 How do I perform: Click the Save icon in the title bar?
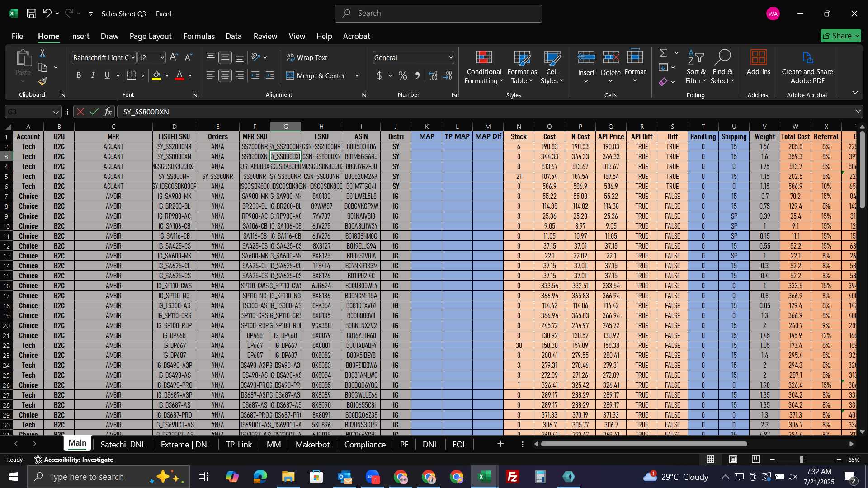click(32, 14)
